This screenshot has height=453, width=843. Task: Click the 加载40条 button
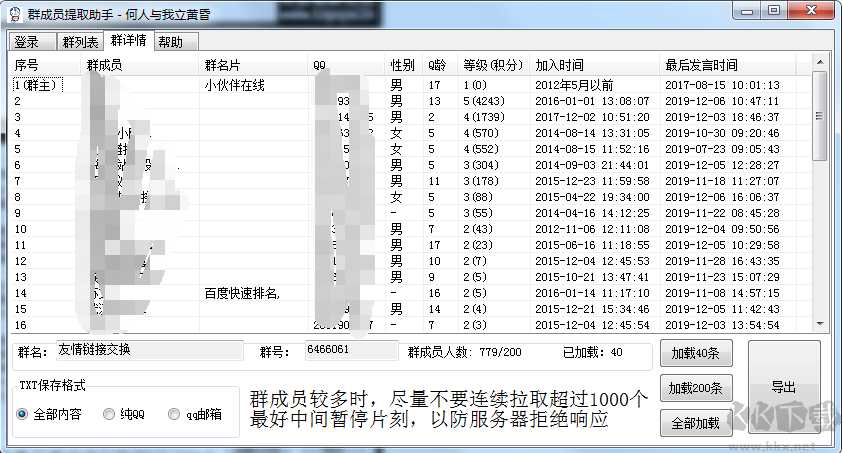tap(696, 353)
